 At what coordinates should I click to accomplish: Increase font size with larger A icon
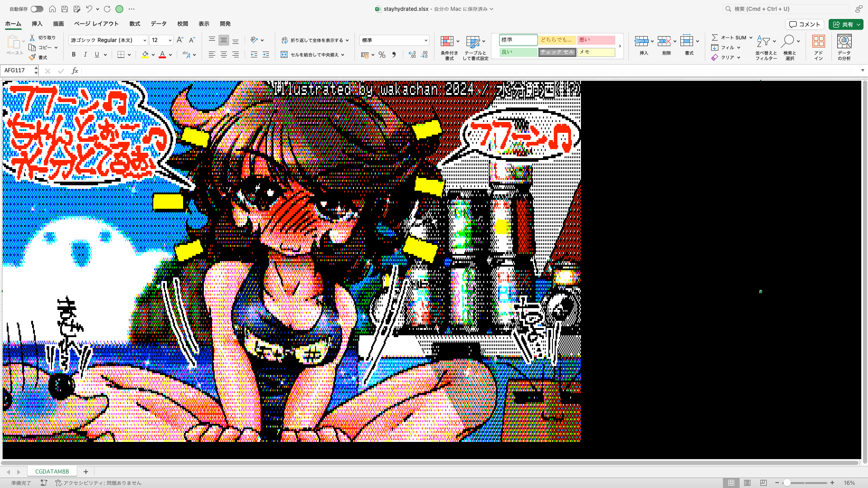point(180,40)
